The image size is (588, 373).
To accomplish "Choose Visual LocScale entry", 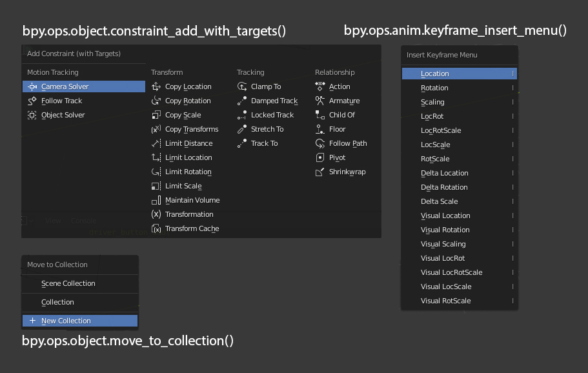I will coord(460,287).
